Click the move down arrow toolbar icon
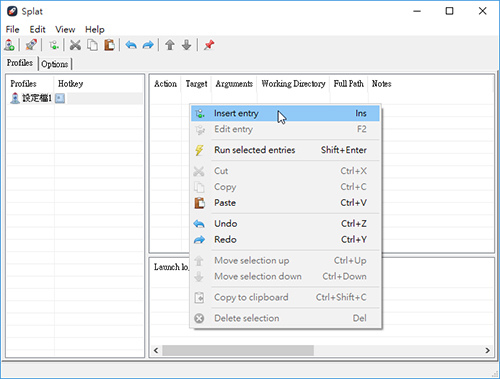 click(187, 45)
